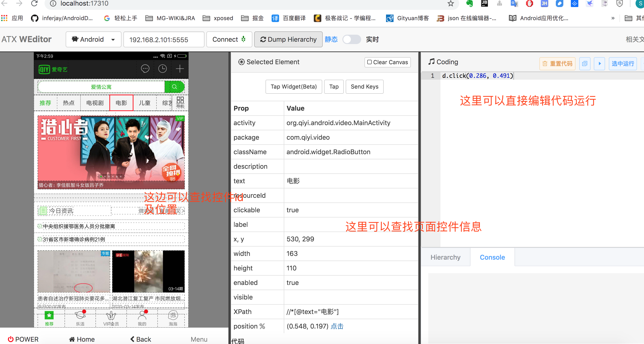Open 今日资讯 more arrow
This screenshot has width=644, height=344.
click(183, 211)
